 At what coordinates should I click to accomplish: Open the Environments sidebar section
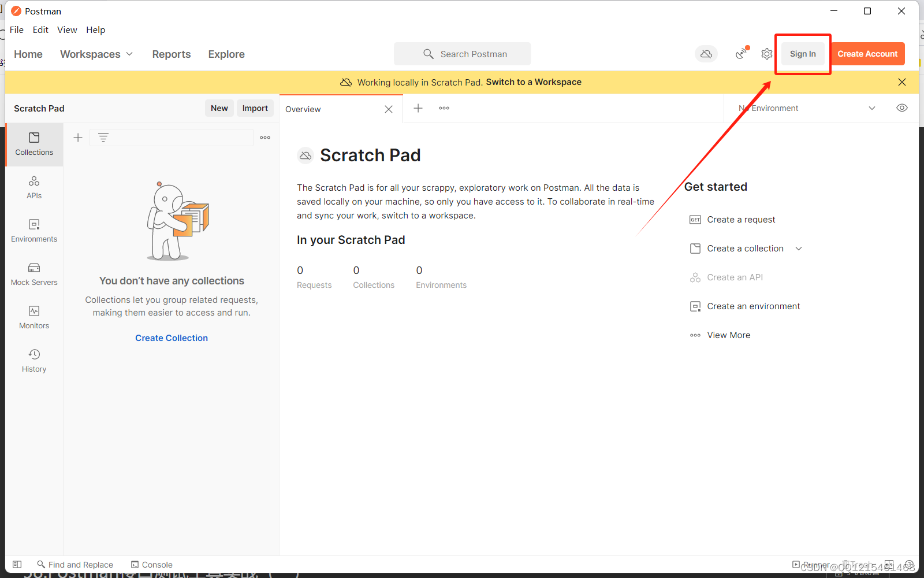(34, 231)
